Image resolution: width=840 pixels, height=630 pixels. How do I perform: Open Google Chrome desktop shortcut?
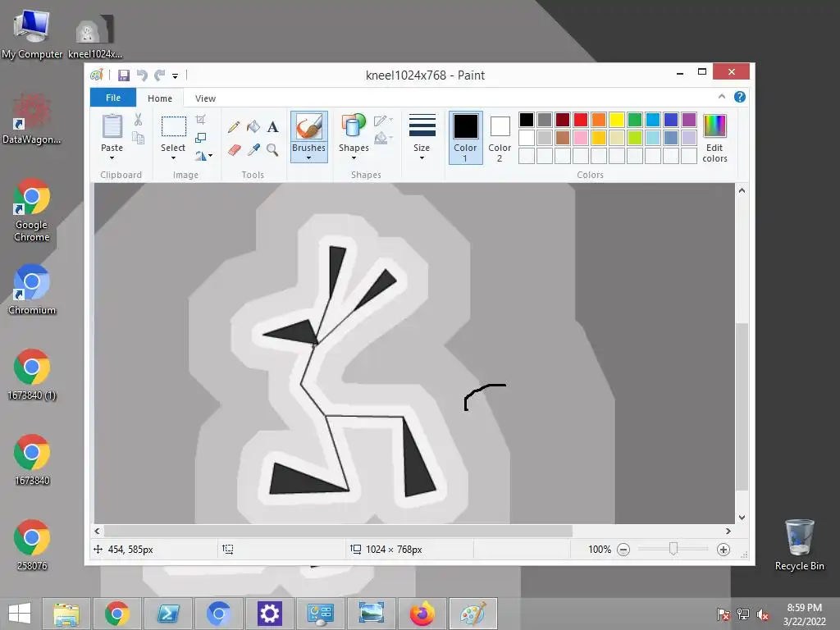click(32, 211)
